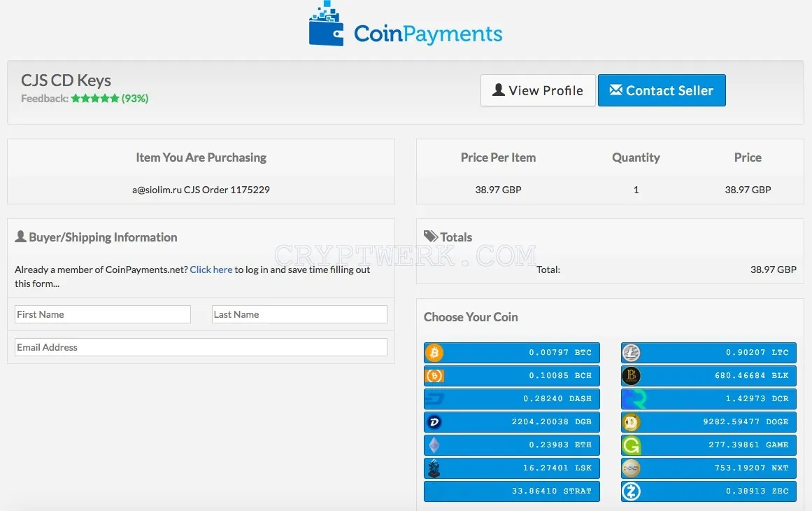Click the tag icon beside Totals

[x=431, y=237]
